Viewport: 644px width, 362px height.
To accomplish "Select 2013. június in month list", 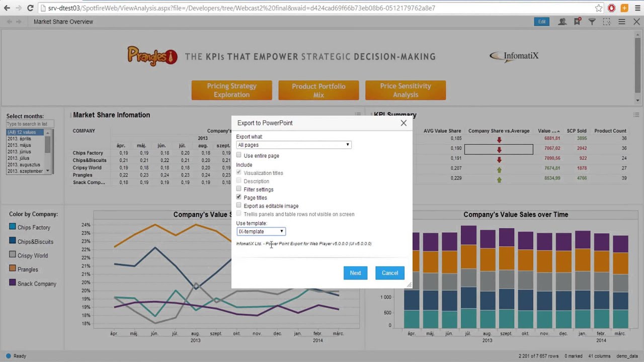I will 26,152.
